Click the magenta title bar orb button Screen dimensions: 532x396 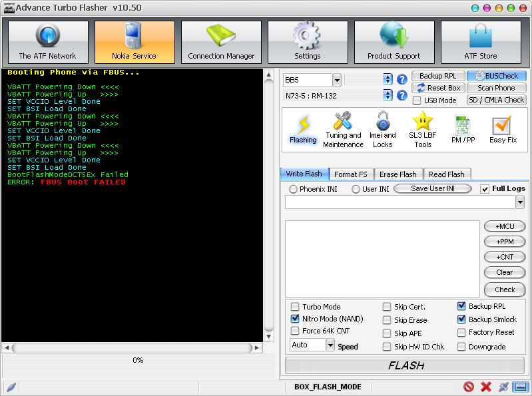[x=487, y=8]
